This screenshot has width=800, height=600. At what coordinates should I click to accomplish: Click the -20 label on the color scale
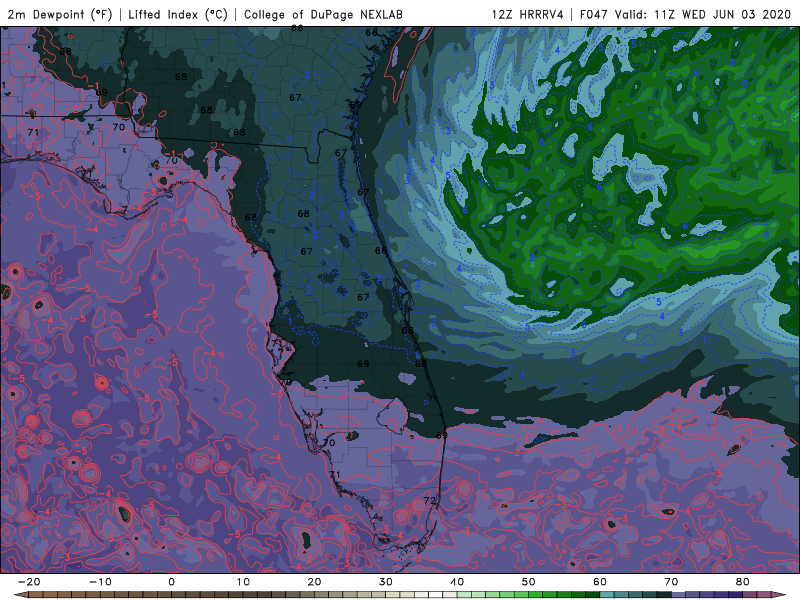pyautogui.click(x=29, y=582)
